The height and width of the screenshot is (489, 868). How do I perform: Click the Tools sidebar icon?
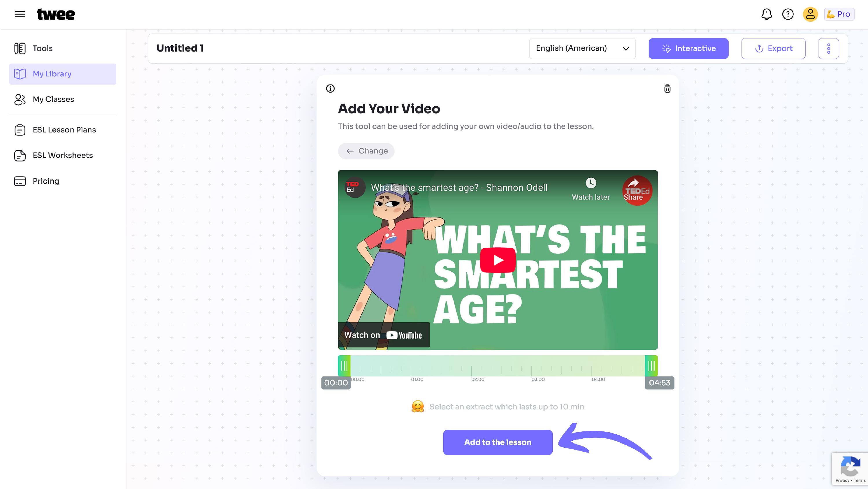click(20, 48)
